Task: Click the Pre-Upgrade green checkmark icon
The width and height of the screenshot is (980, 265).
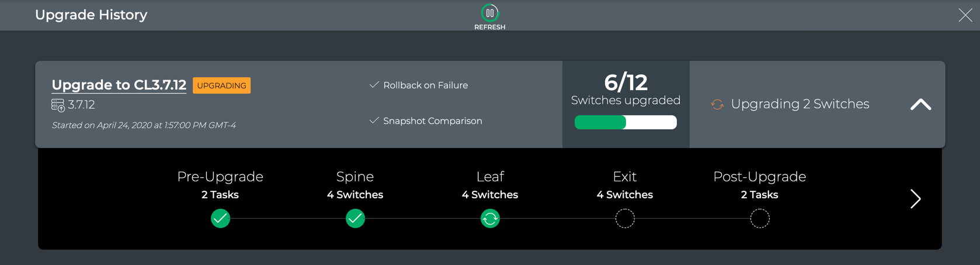Action: click(x=220, y=219)
